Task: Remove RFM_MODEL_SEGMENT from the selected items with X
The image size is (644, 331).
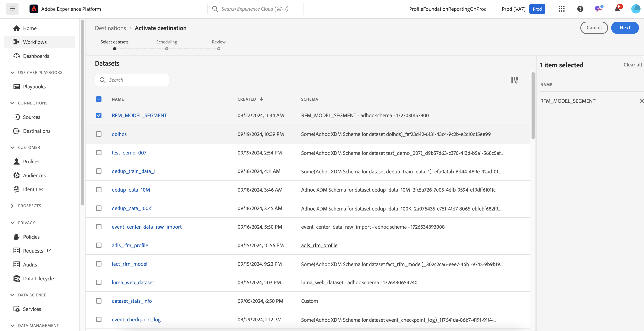Action: (641, 101)
